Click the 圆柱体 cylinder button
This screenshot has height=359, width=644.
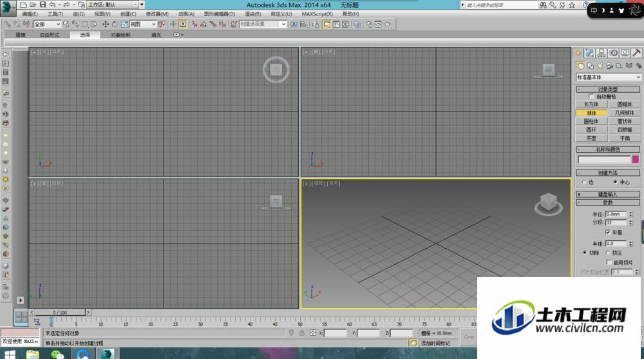(x=591, y=121)
